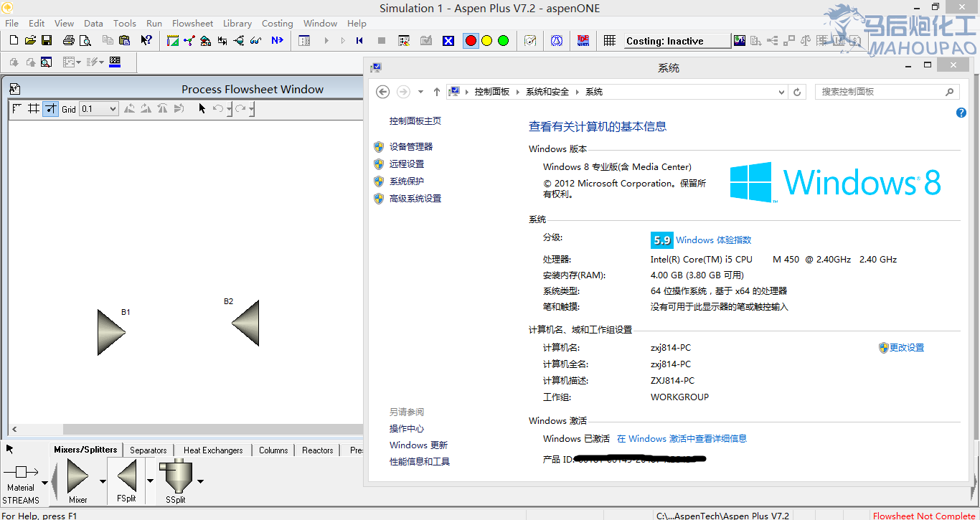Click the red simulation status button
Viewport: 980px width, 520px height.
click(x=471, y=41)
